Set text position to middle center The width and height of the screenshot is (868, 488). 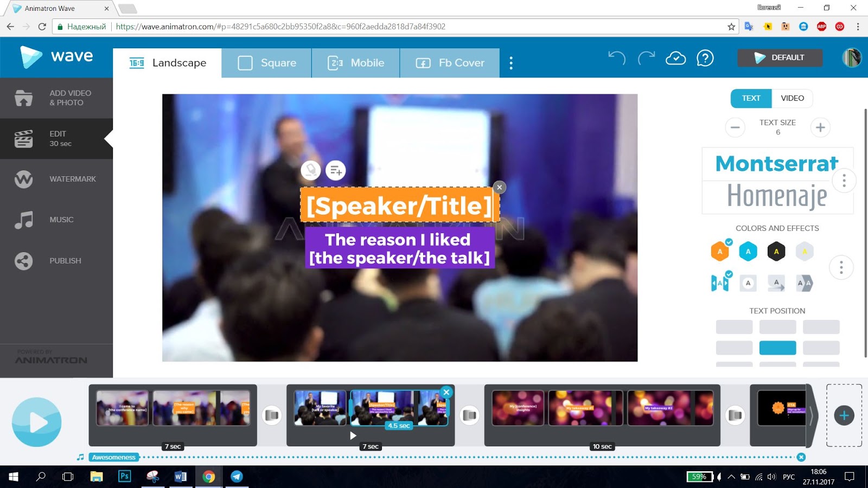[777, 348]
